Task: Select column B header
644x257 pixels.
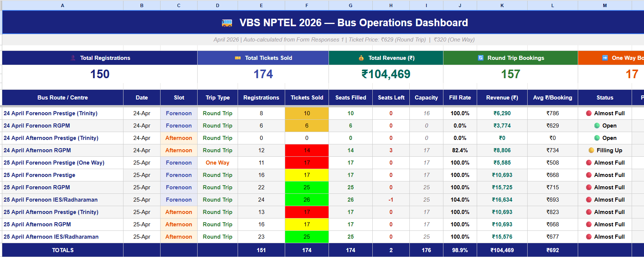Action: tap(142, 5)
